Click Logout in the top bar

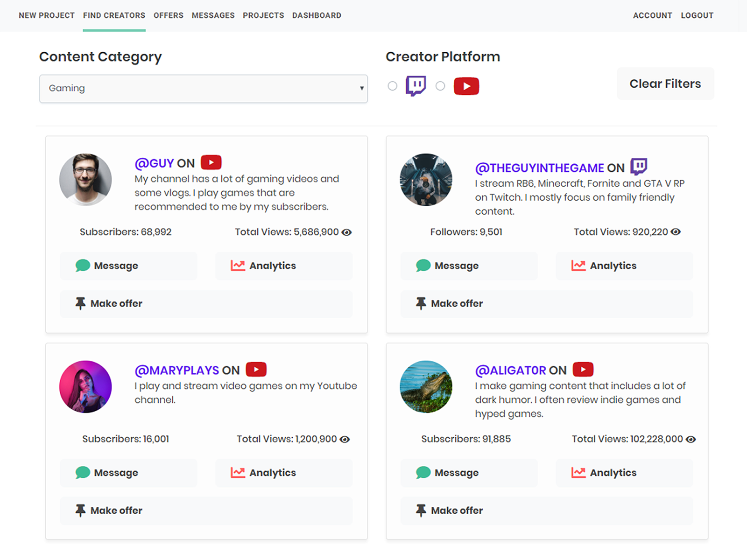click(697, 15)
